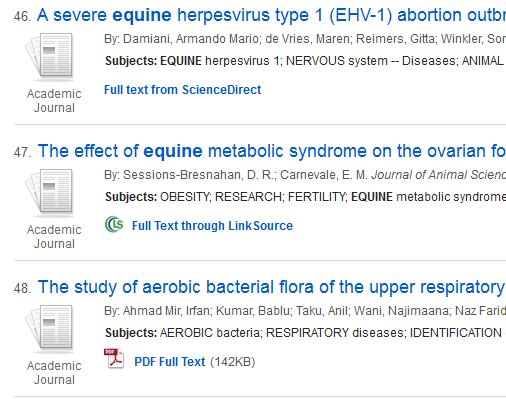Open Full Text through LinkSource link

click(212, 226)
